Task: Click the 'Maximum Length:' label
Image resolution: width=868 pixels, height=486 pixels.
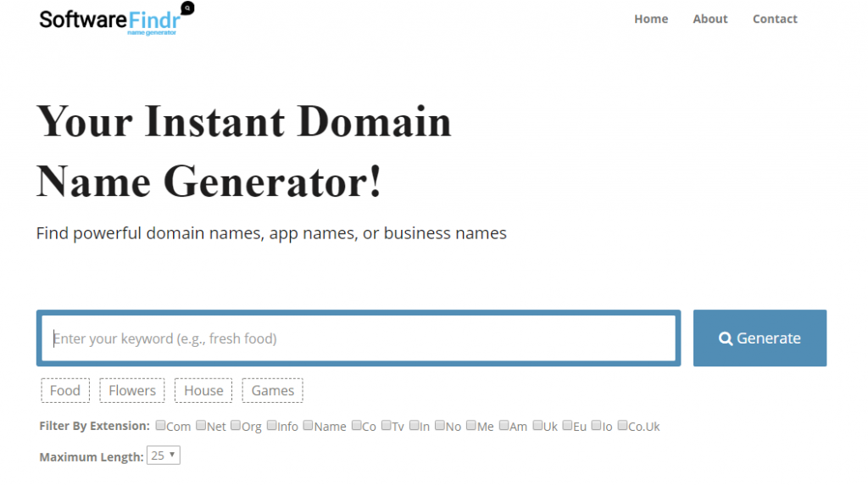Action: [x=92, y=456]
